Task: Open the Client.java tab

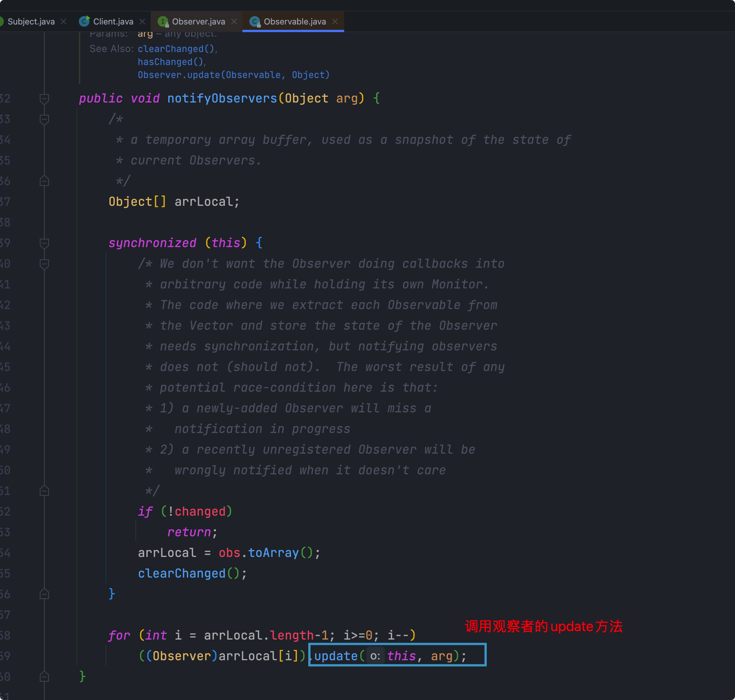Action: click(113, 21)
